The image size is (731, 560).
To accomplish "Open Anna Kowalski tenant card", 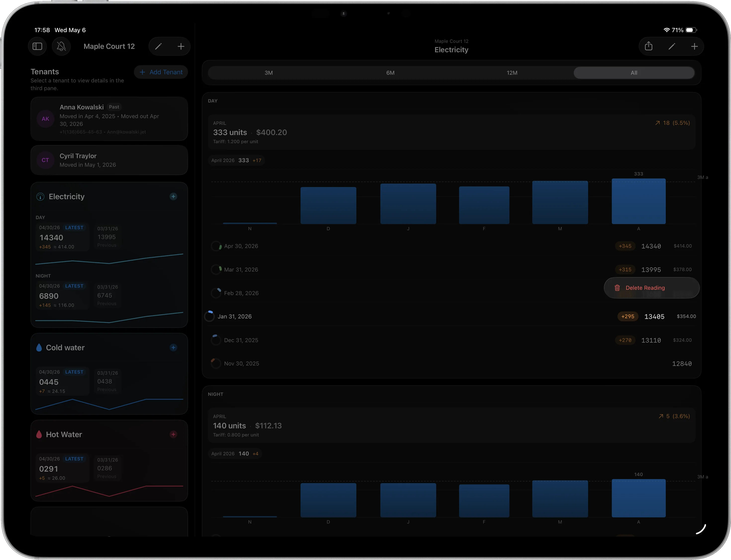I will point(109,119).
